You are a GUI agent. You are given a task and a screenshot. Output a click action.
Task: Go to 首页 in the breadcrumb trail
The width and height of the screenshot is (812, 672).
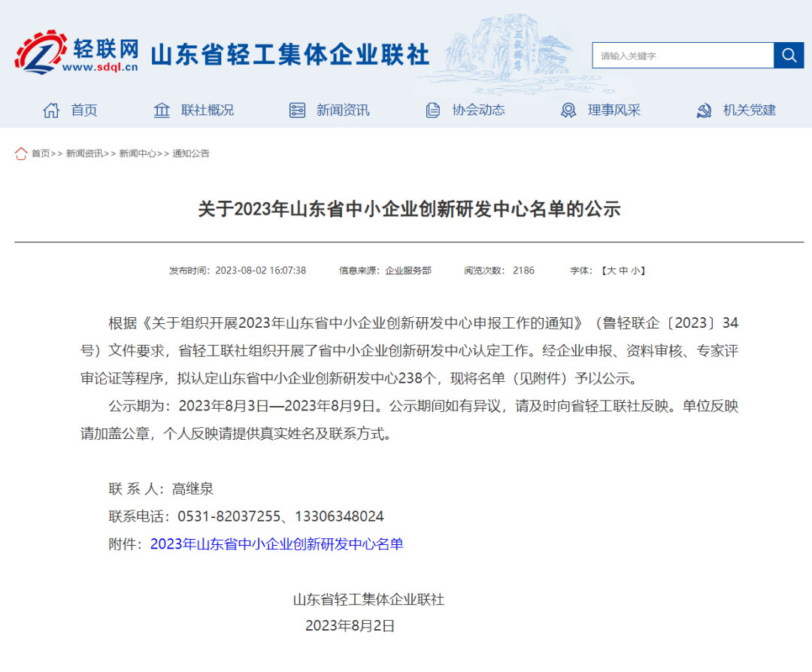point(41,153)
